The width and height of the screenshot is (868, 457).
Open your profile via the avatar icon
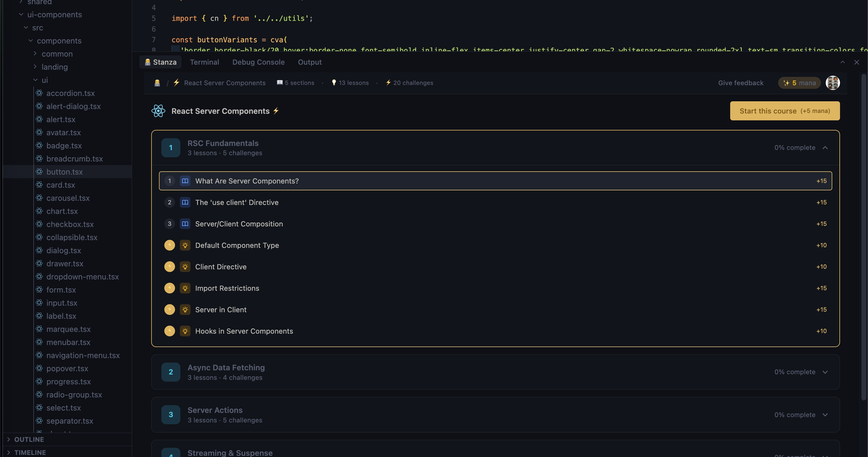pyautogui.click(x=833, y=83)
